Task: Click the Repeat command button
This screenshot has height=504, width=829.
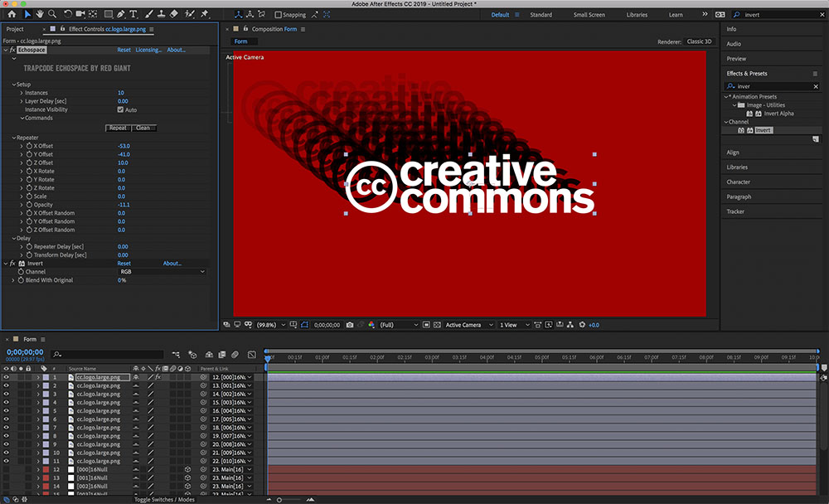Action: tap(118, 128)
